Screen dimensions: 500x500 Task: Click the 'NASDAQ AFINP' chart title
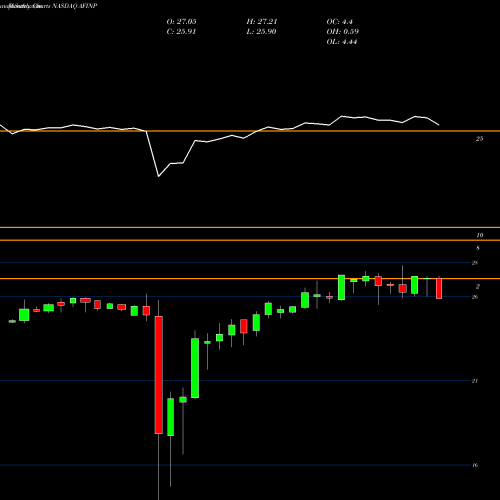75,6
